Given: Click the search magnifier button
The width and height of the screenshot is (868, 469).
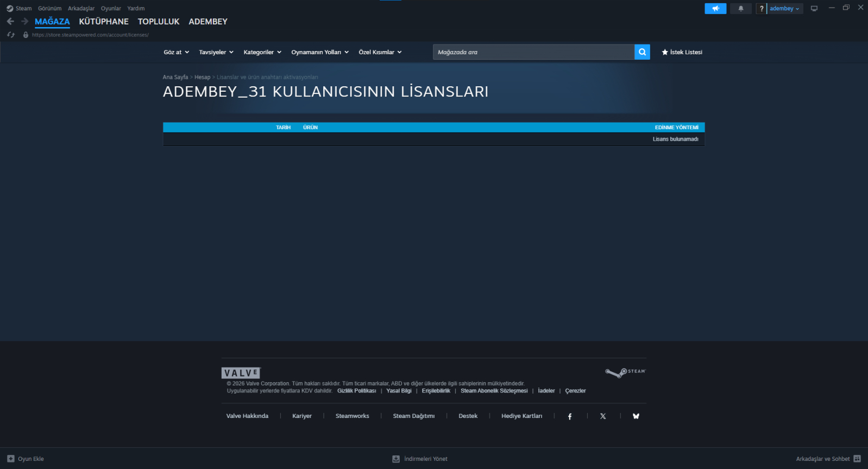Looking at the screenshot, I should (x=642, y=52).
